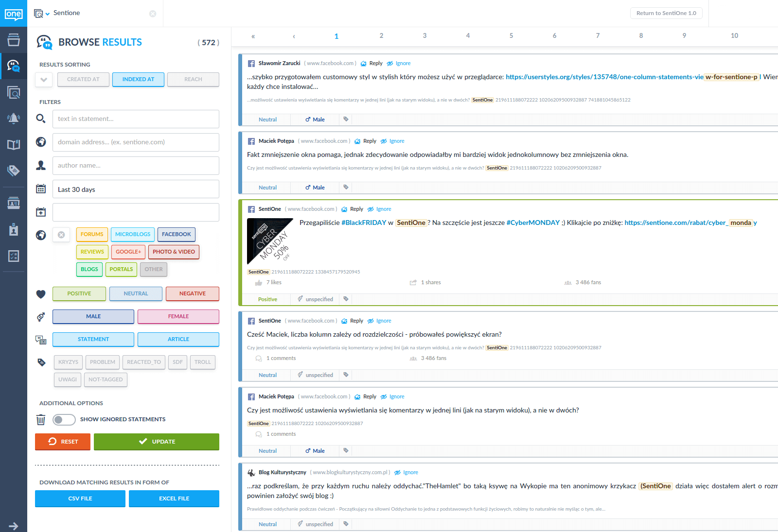This screenshot has height=532, width=778.
Task: Select the TROLL tag filter
Action: [203, 362]
